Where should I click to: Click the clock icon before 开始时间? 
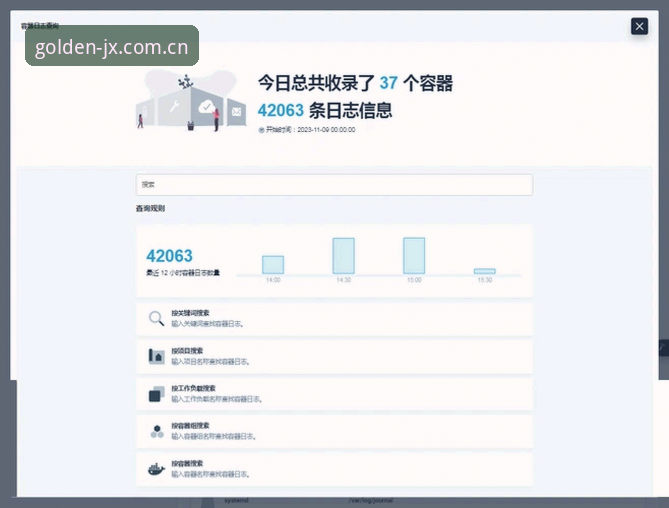point(262,130)
